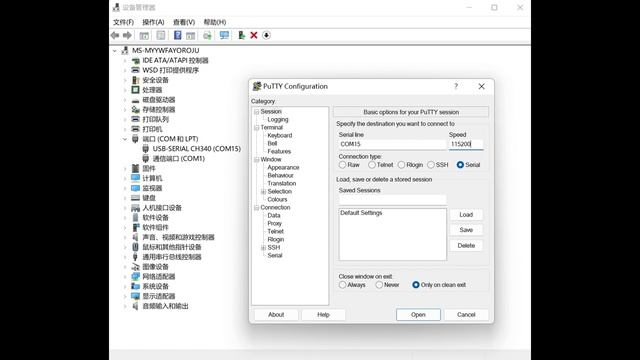This screenshot has height=360, width=640.
Task: Choose Only on clean exit option
Action: point(416,285)
